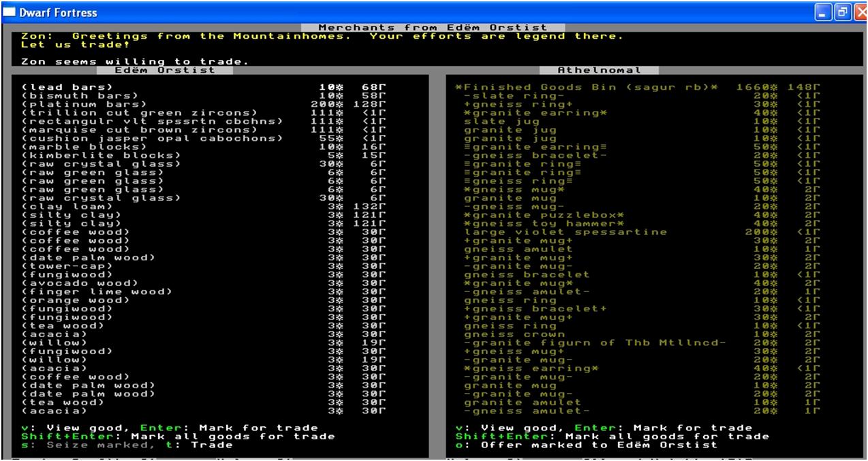Click the 'Let us trade!' greeting line
Viewport: 868px width, 461px height.
[x=76, y=44]
